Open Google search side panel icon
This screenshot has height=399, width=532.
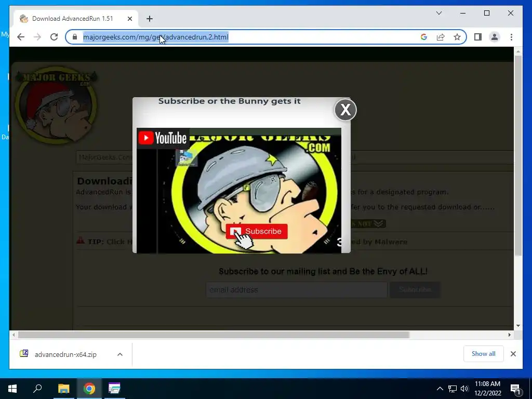pyautogui.click(x=424, y=37)
